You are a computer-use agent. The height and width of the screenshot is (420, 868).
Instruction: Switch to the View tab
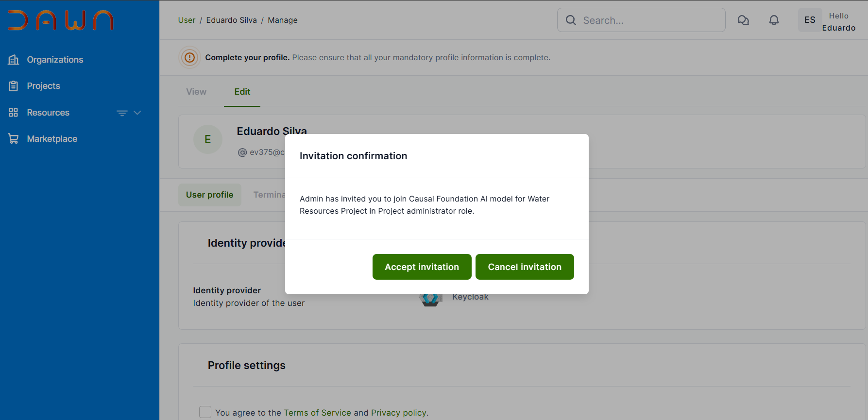[x=196, y=92]
